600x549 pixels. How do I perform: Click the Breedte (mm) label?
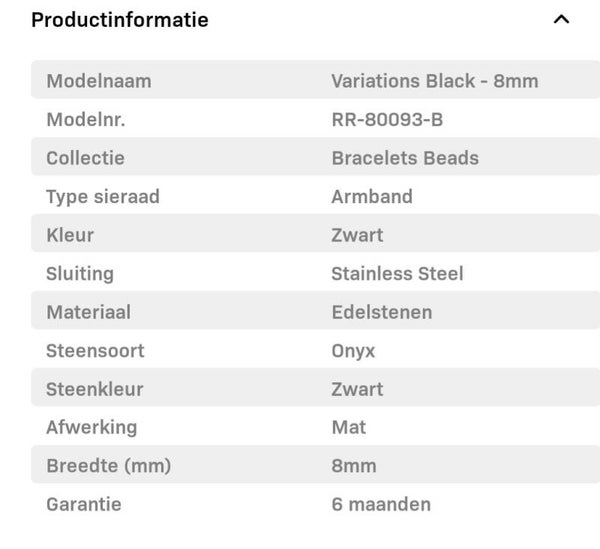point(109,466)
